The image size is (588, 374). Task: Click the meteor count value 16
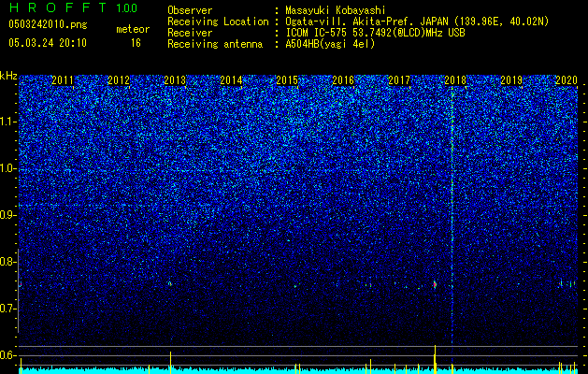(136, 43)
